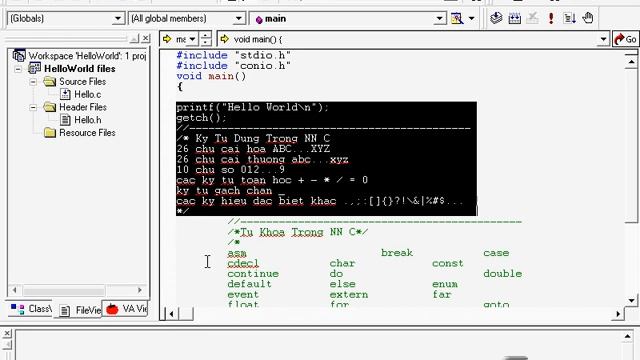640x360 pixels.
Task: Collapse the HelloWorld files project node
Action: (18, 69)
